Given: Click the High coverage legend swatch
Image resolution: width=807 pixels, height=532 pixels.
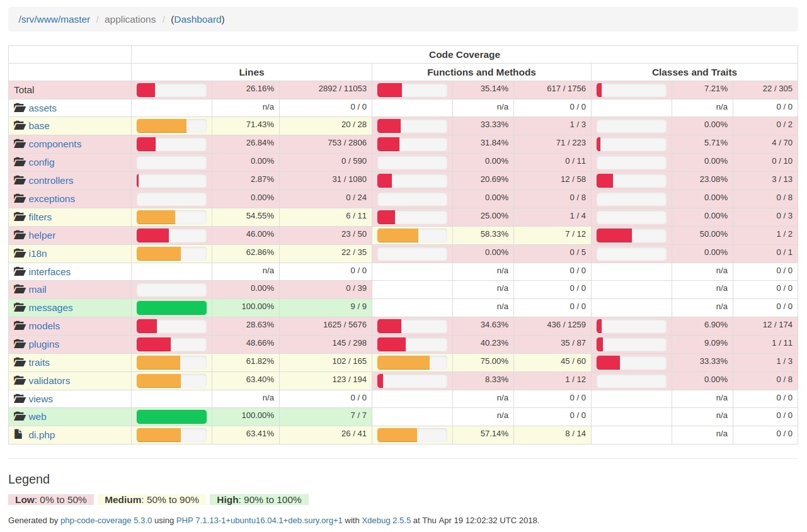Looking at the screenshot, I should [259, 500].
